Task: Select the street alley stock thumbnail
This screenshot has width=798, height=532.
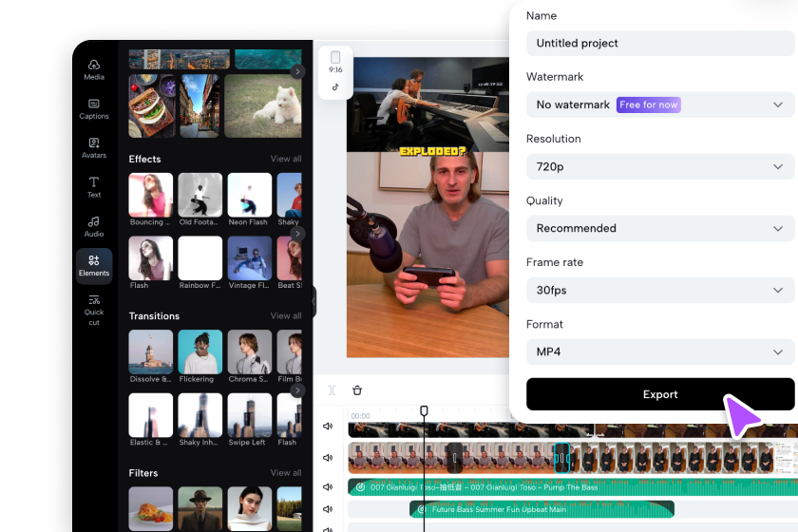Action: 199,105
